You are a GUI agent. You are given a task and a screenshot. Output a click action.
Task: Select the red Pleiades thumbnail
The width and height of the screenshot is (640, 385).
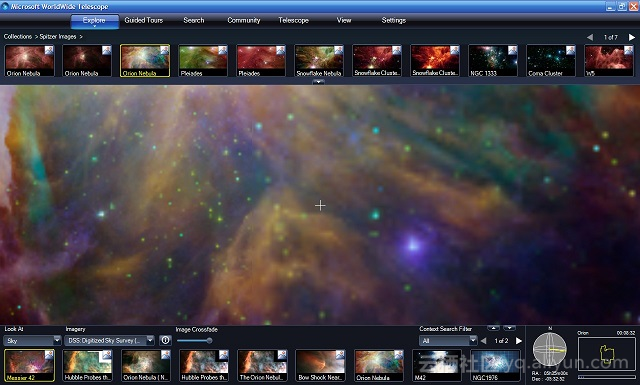261,61
